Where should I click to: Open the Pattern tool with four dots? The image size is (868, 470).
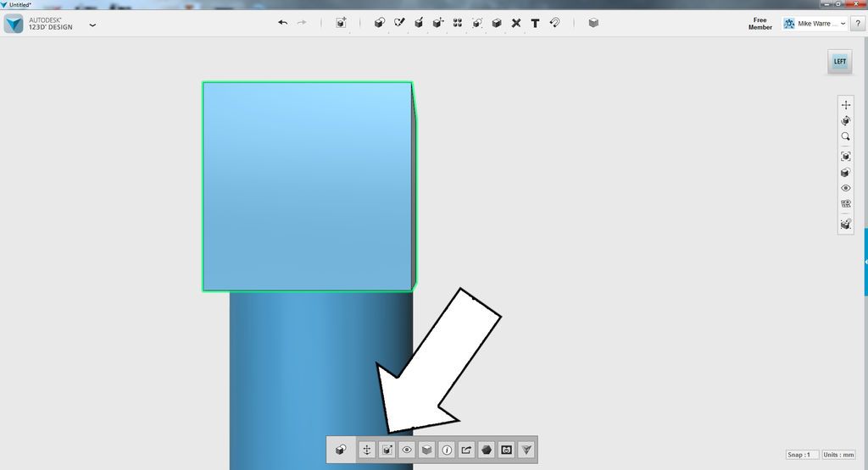(457, 23)
